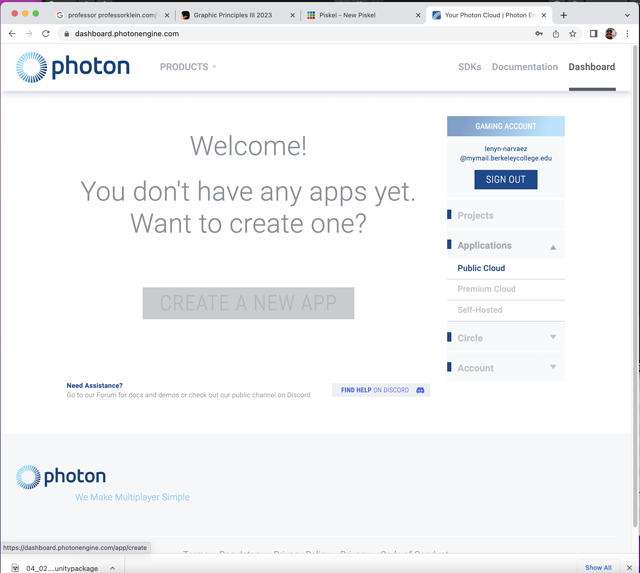The width and height of the screenshot is (640, 573).
Task: Click the Photon logo in the footer
Action: [61, 477]
